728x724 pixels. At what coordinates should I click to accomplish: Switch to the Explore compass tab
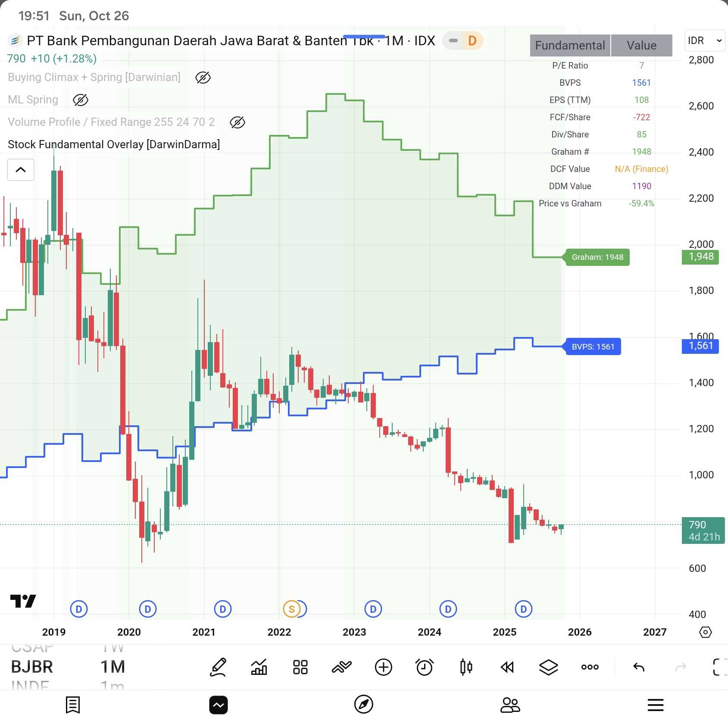click(x=363, y=705)
